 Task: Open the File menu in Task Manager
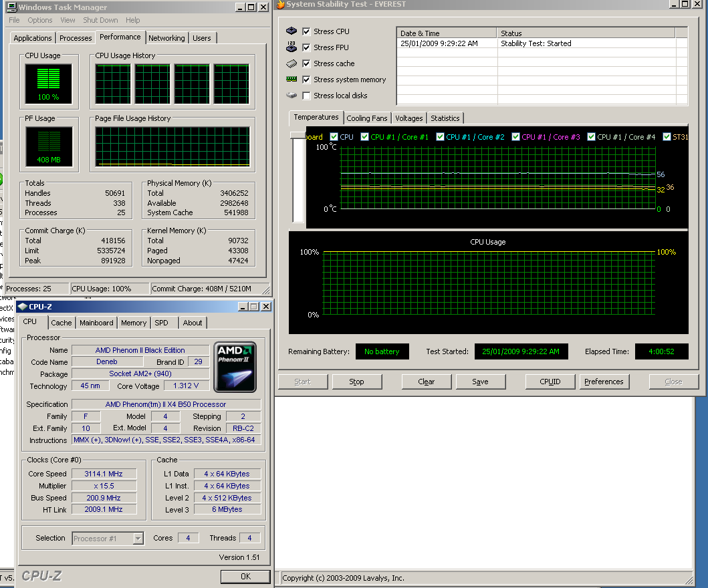[x=14, y=20]
